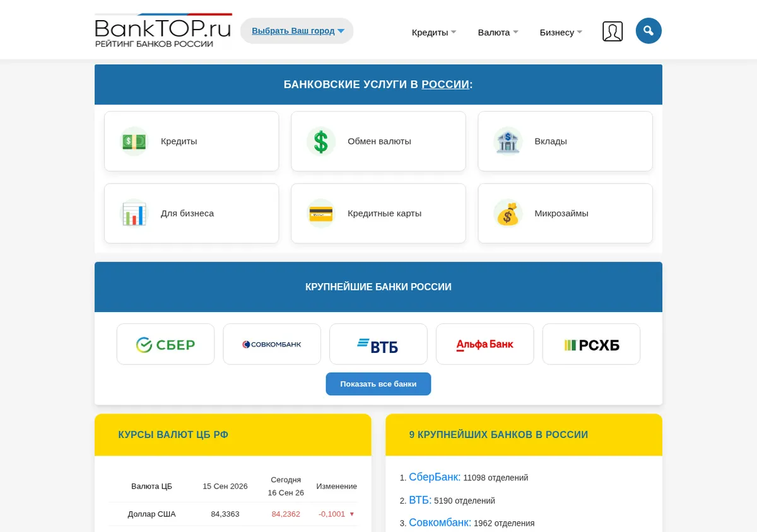Image resolution: width=757 pixels, height=532 pixels.
Task: Select the Альфа Банк logo tile
Action: (485, 344)
